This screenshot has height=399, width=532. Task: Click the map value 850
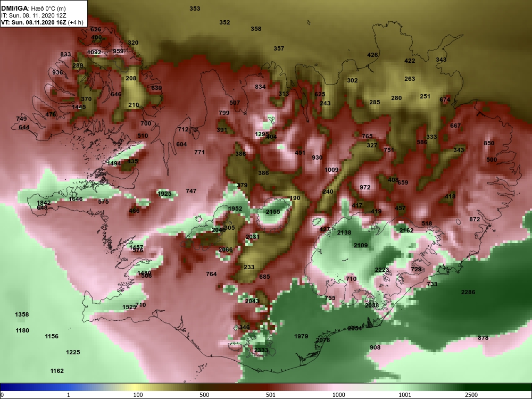point(489,143)
